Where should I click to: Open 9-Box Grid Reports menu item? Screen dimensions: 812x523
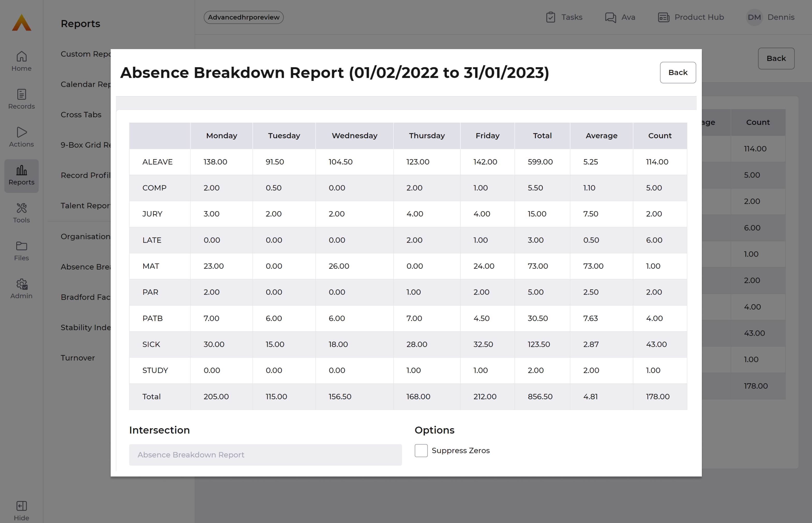click(86, 145)
